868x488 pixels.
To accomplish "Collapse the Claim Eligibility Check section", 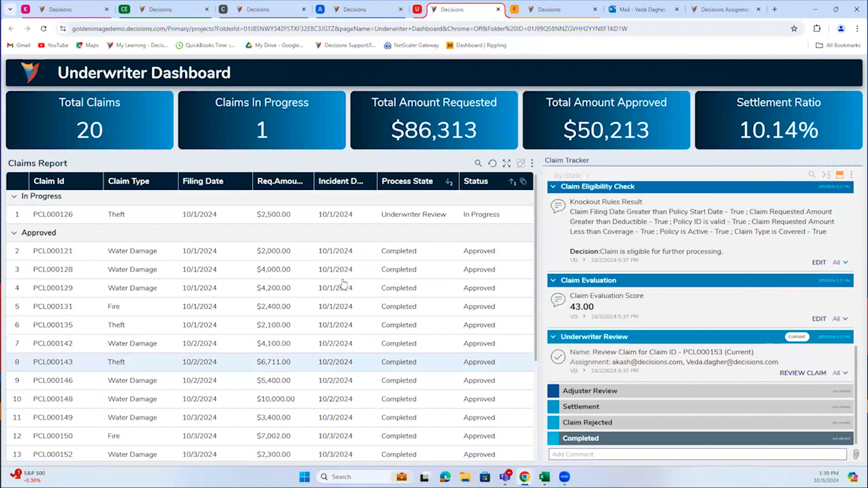I will (x=553, y=187).
